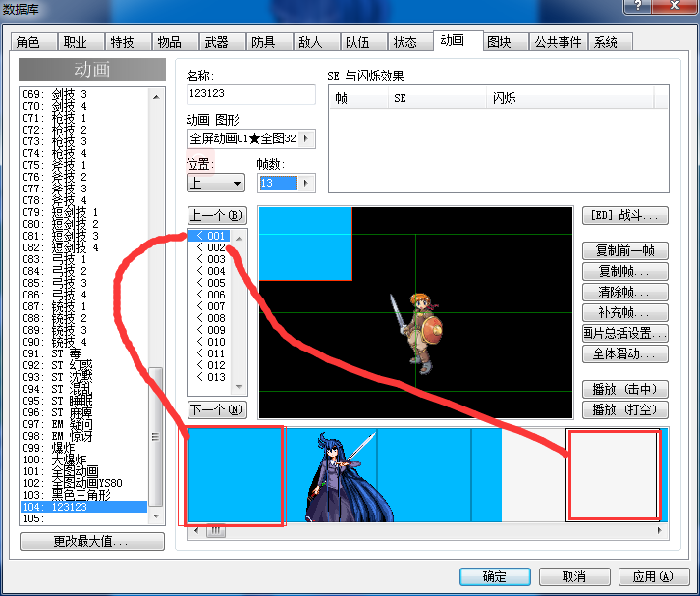Select animation 101: 全图动画

click(x=83, y=471)
